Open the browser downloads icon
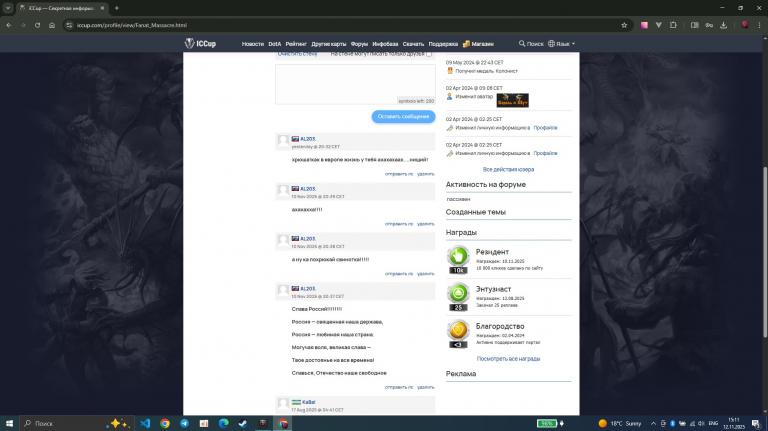 tap(723, 25)
